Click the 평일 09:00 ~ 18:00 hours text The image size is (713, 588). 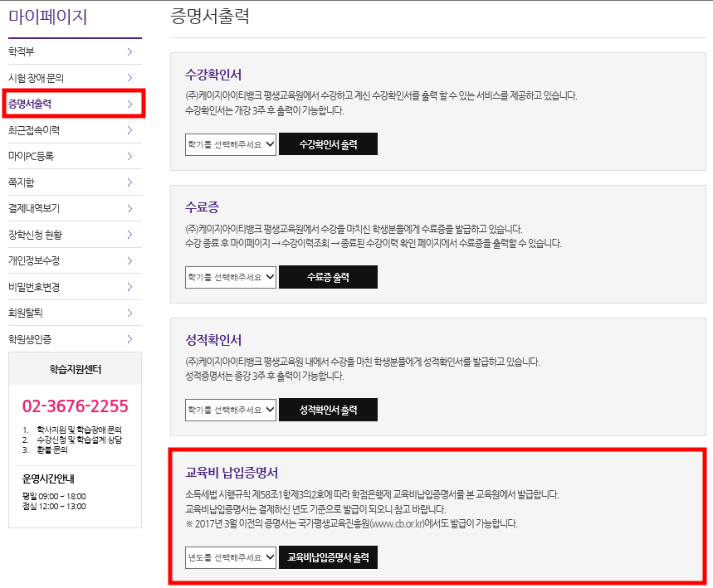click(54, 496)
